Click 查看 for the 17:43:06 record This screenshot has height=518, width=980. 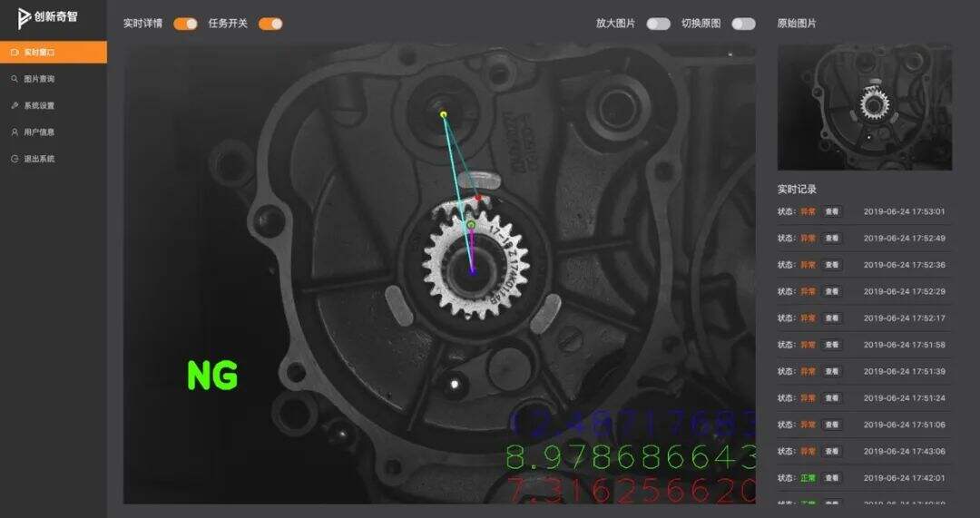point(832,452)
